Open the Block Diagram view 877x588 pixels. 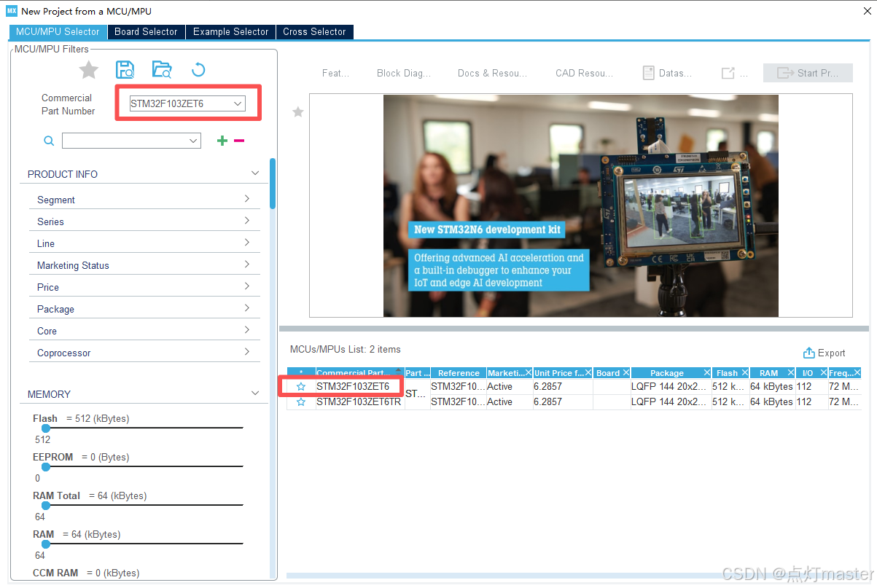click(403, 73)
